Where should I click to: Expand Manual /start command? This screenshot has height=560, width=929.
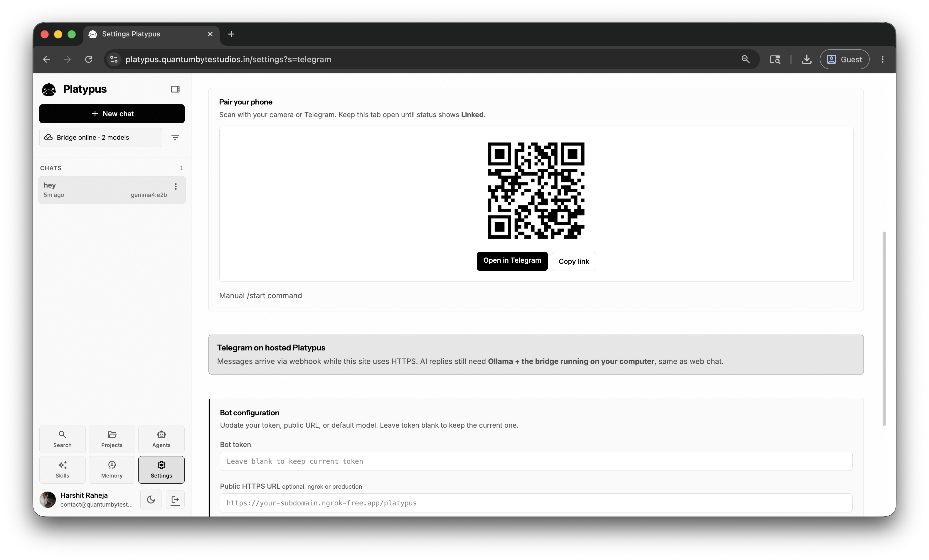pos(260,296)
